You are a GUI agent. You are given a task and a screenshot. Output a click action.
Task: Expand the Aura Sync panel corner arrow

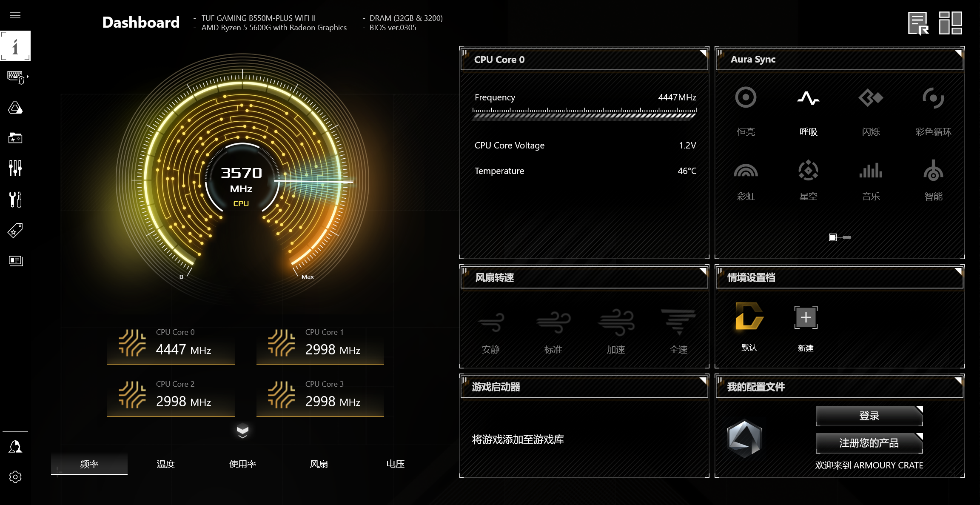point(958,53)
